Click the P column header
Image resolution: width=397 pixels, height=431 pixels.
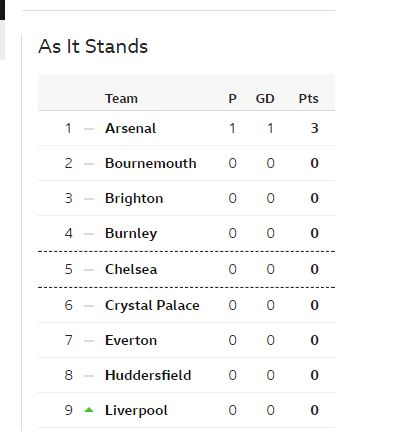coord(233,99)
